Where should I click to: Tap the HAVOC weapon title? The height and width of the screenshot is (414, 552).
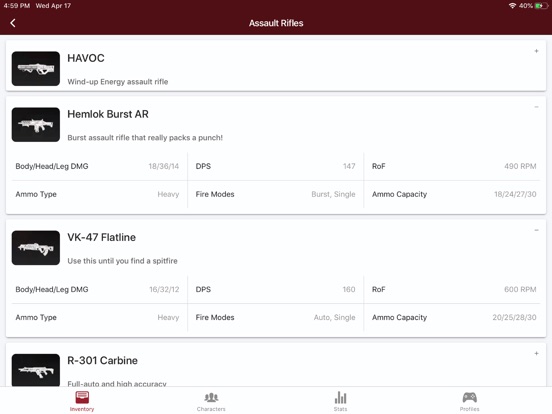click(86, 58)
